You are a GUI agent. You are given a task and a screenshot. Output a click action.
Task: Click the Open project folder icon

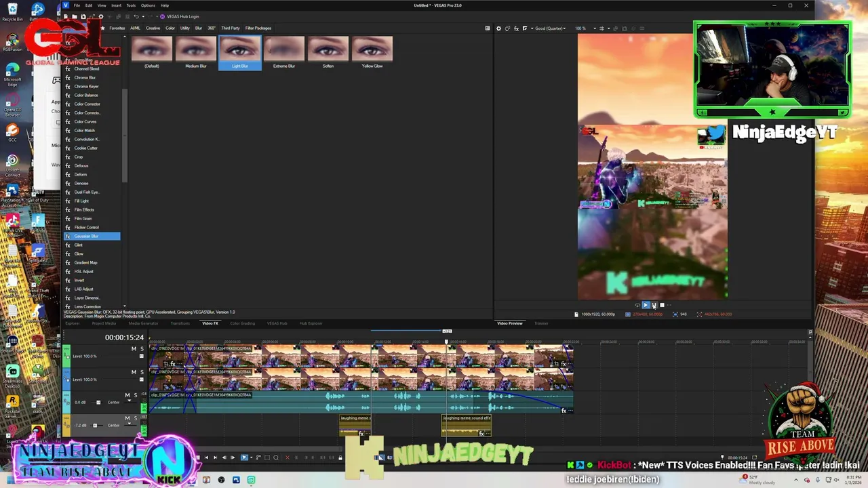(75, 16)
